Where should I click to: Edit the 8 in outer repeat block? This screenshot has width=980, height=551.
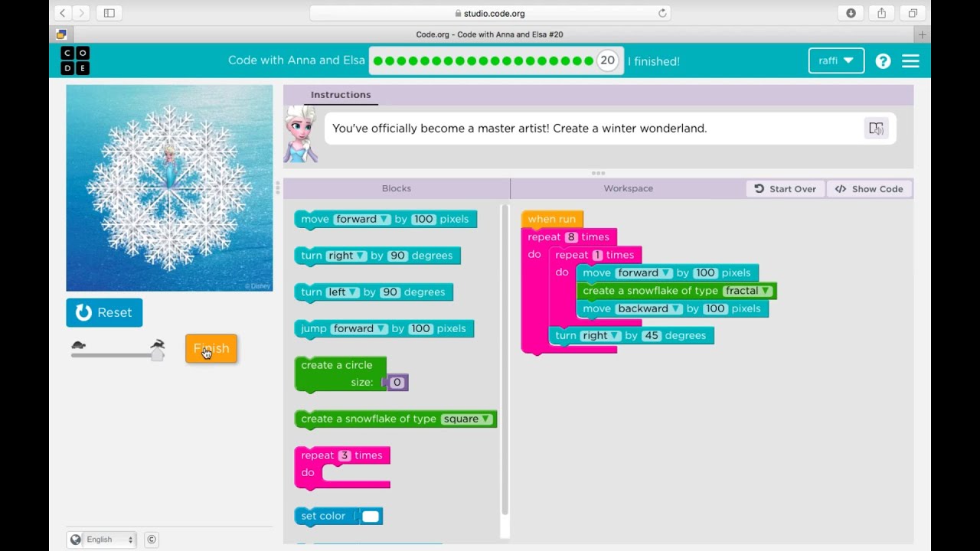(x=570, y=237)
